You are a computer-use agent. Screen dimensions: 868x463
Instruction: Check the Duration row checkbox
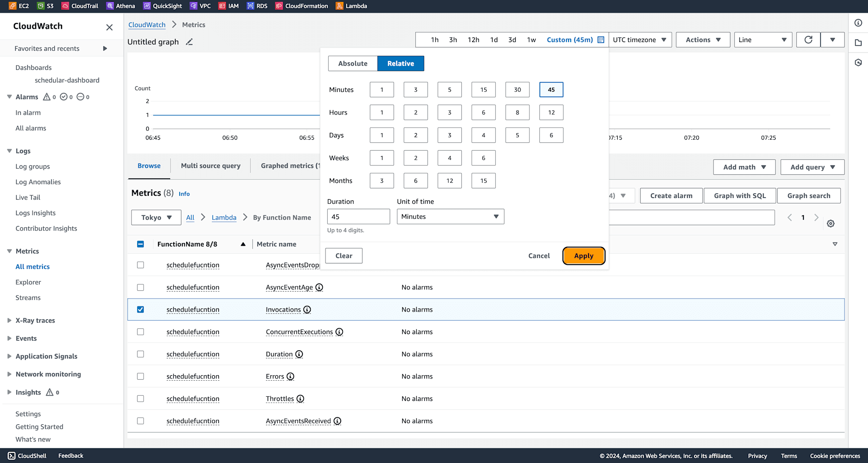[140, 354]
